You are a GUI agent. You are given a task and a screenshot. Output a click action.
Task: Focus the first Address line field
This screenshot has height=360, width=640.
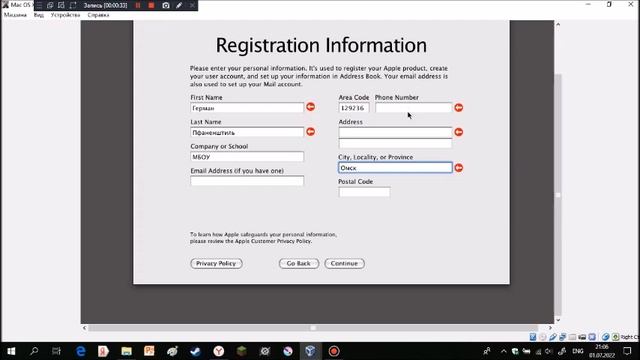[x=395, y=132]
